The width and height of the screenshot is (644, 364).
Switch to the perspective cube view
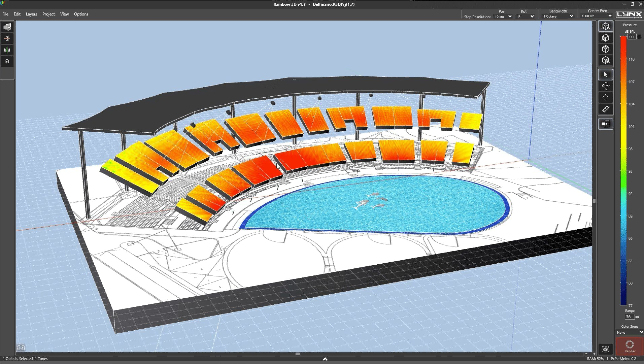605,26
